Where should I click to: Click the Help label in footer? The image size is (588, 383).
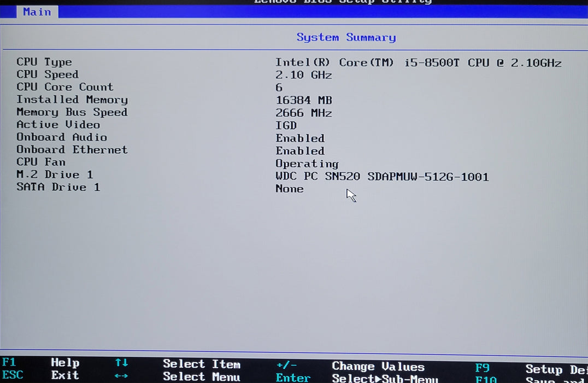65,363
